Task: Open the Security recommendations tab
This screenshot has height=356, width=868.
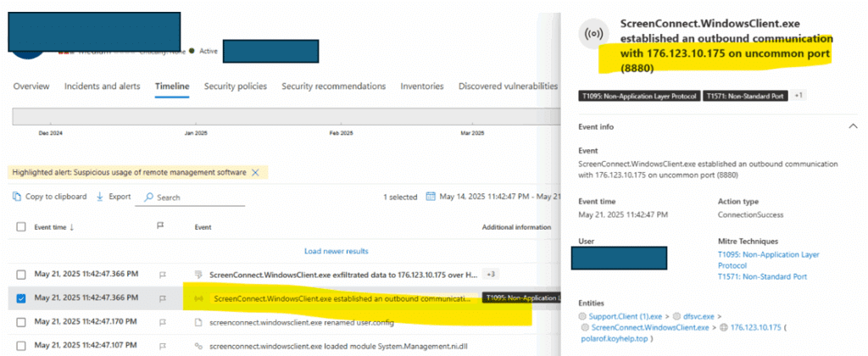Action: pos(334,86)
